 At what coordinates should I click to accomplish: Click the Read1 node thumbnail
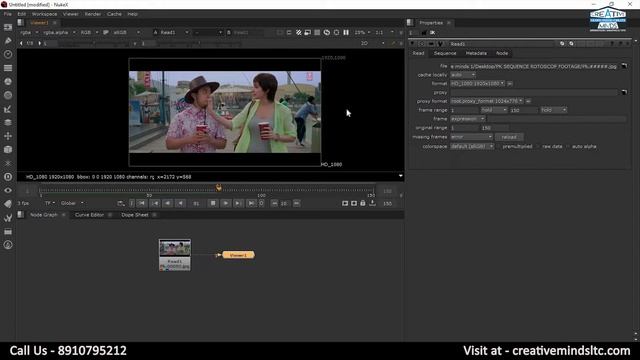[x=175, y=248]
